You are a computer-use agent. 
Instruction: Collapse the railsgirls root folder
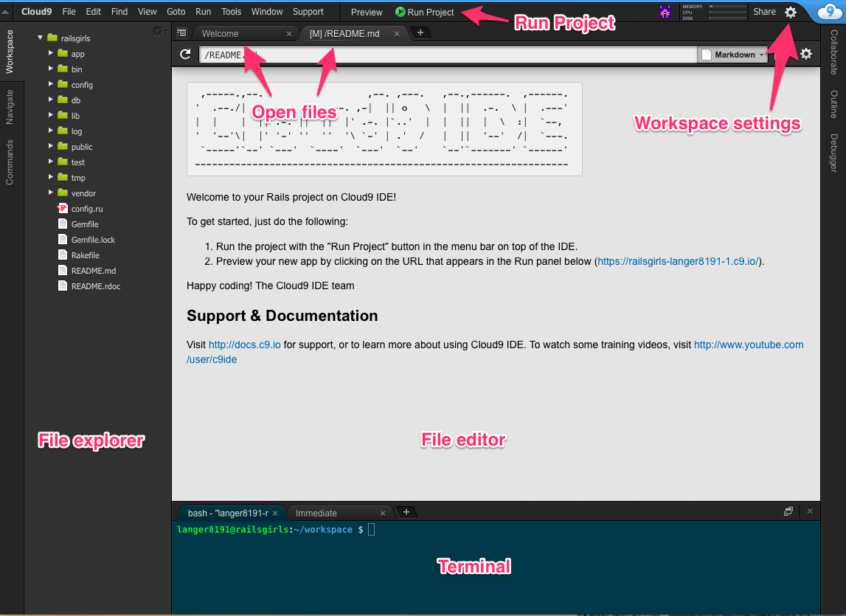click(x=40, y=38)
